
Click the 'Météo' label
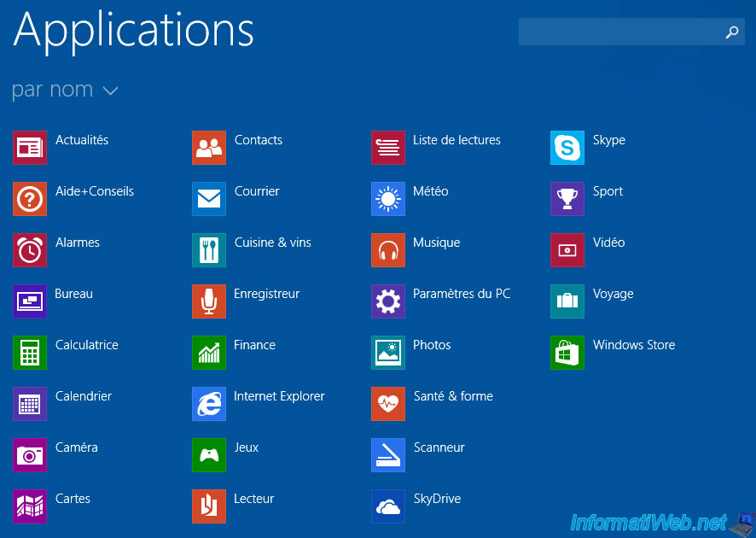tap(431, 191)
